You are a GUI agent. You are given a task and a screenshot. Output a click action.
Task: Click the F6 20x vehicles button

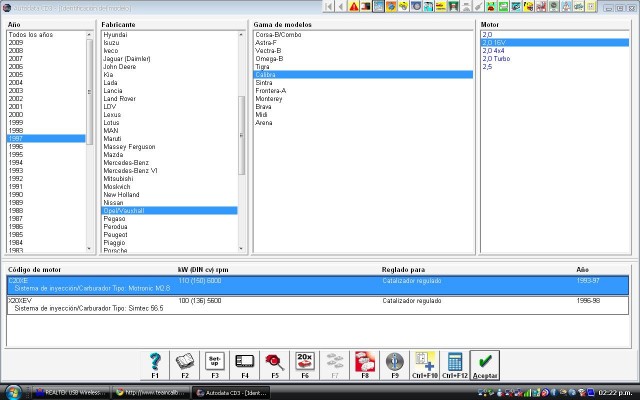[x=304, y=365]
